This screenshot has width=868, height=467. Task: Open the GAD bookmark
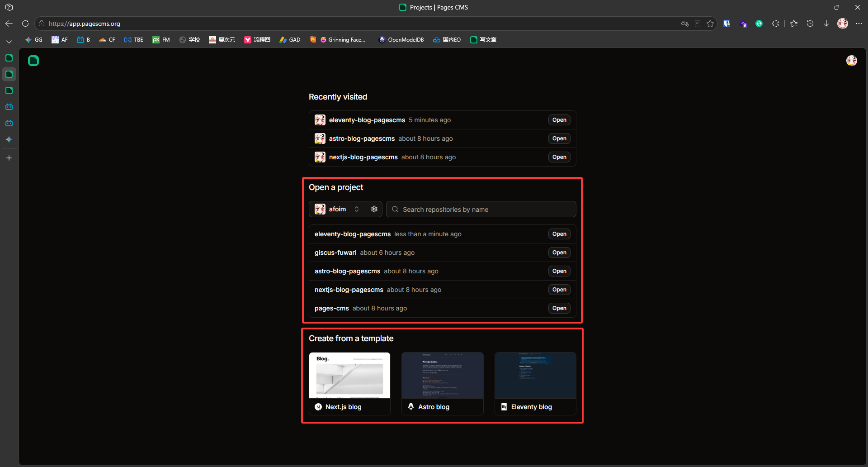(x=290, y=40)
